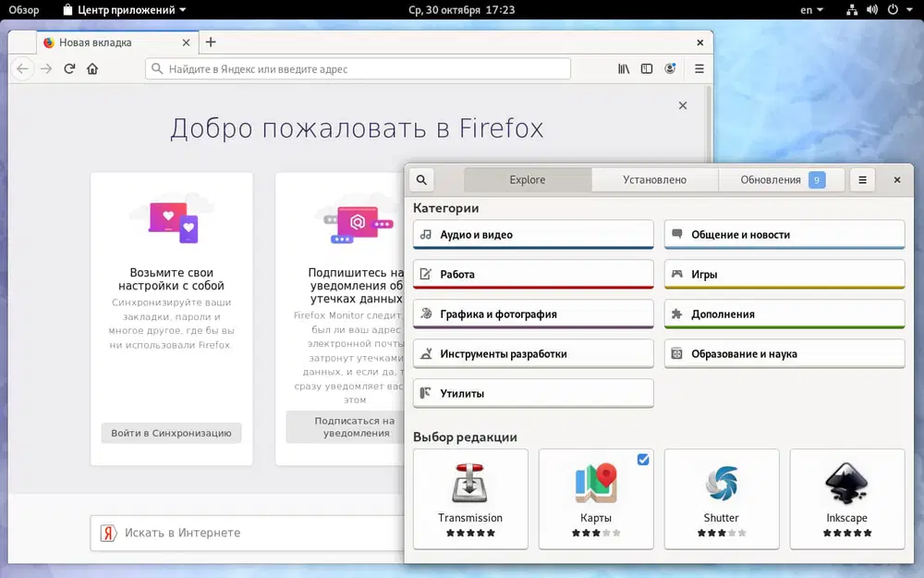Click Войти в Синхронизацию
This screenshot has width=924, height=578.
pyautogui.click(x=171, y=432)
